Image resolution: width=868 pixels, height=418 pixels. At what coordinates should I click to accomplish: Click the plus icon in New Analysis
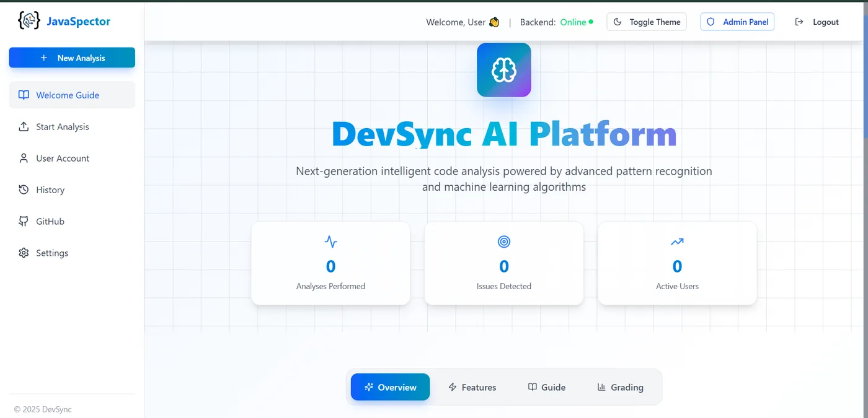(x=43, y=58)
